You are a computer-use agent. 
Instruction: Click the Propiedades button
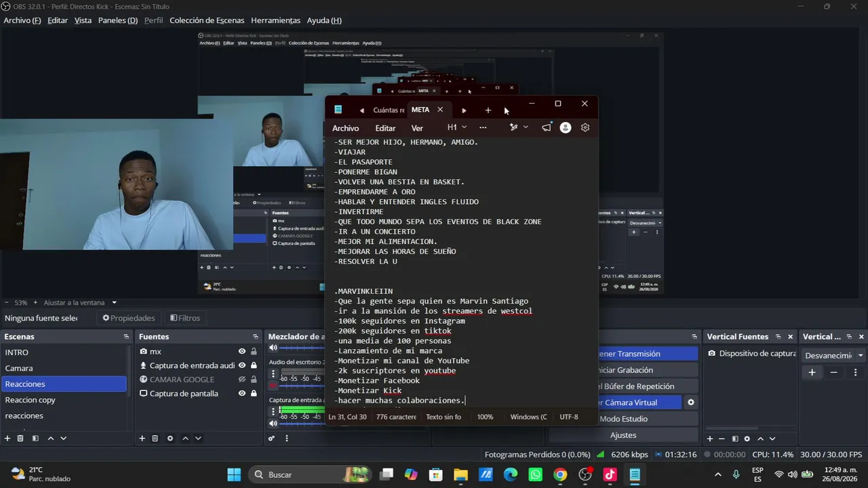(x=128, y=318)
